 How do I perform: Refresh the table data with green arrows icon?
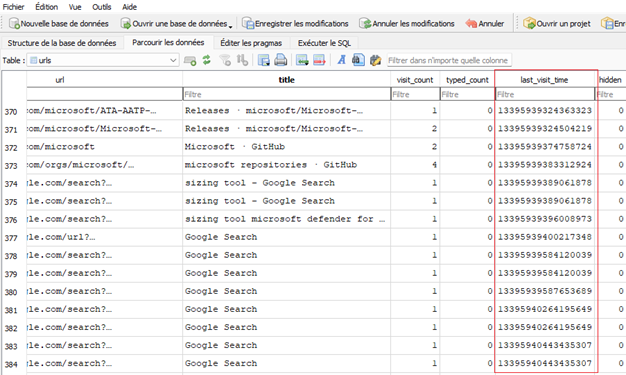point(206,60)
